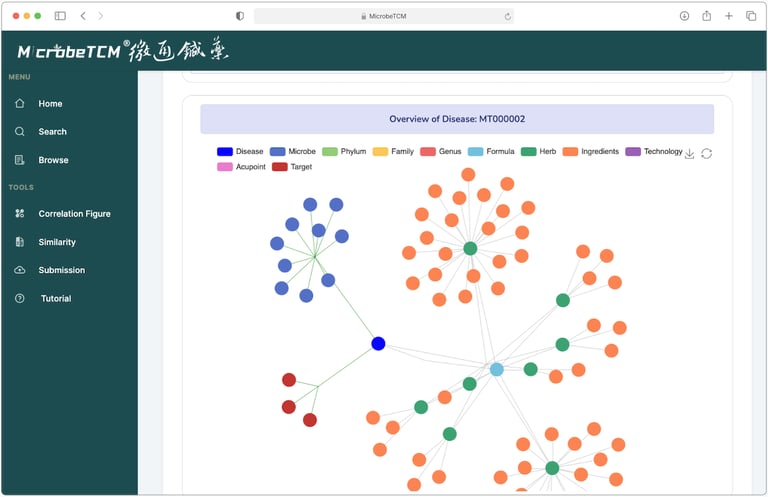Open Safari downloads button

[x=684, y=16]
